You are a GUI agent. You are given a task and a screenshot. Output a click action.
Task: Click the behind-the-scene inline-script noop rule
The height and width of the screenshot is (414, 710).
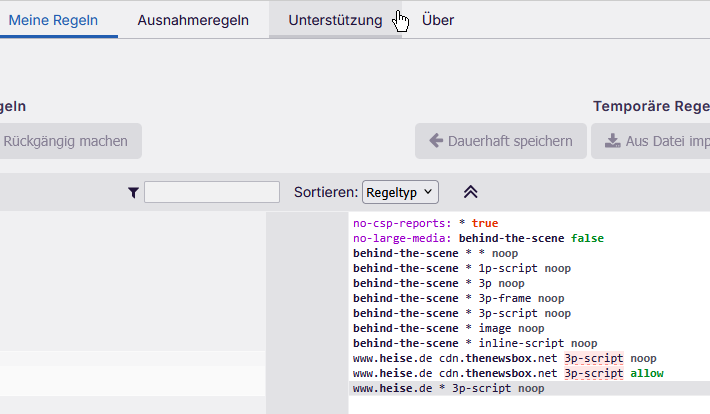[474, 343]
